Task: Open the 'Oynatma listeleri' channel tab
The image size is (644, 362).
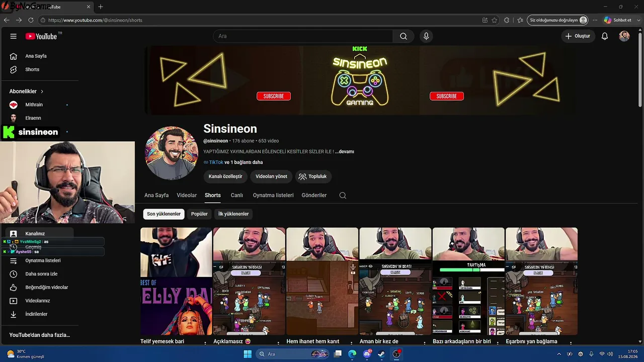Action: (273, 196)
